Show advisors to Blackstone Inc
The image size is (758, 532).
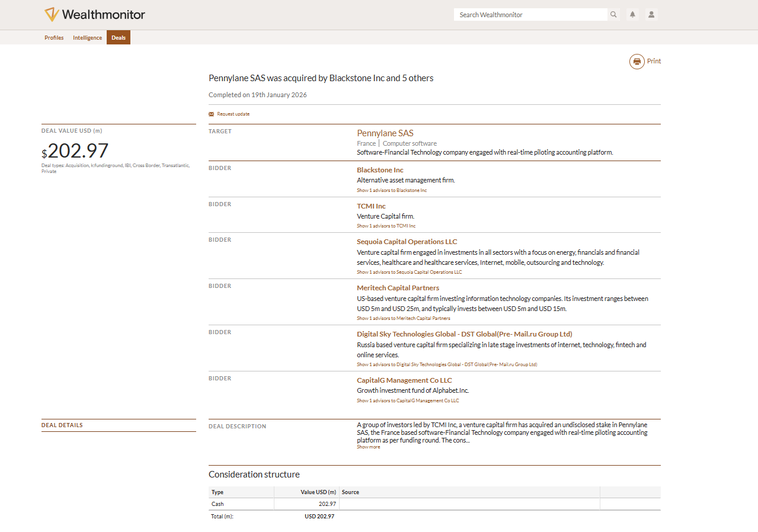391,190
